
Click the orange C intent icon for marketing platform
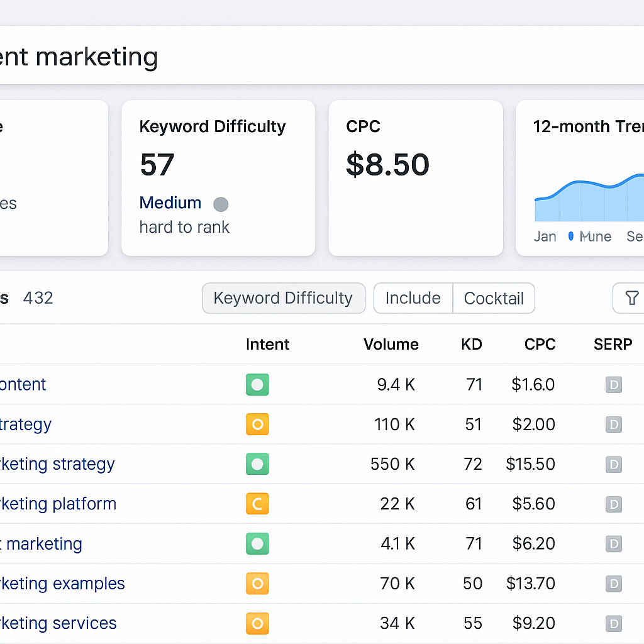tap(257, 504)
